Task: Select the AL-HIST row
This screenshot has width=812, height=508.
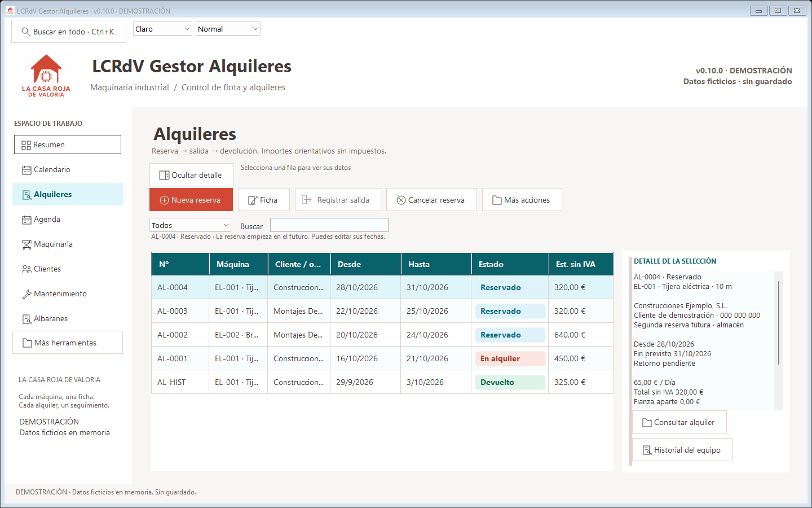Action: click(x=382, y=382)
